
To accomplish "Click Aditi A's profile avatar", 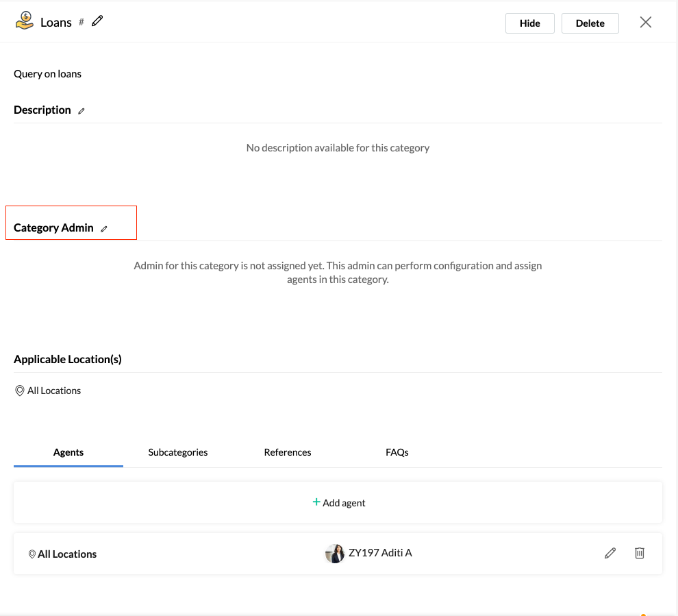I will (x=335, y=553).
